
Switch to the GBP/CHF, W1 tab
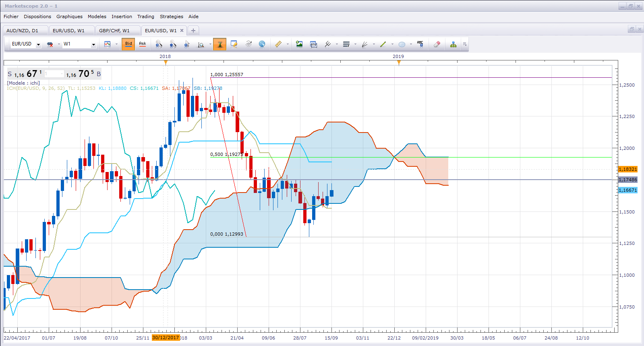(118, 31)
